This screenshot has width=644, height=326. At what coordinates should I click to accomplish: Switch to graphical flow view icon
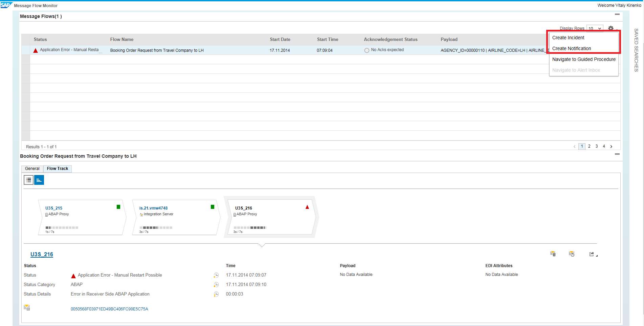click(x=39, y=180)
